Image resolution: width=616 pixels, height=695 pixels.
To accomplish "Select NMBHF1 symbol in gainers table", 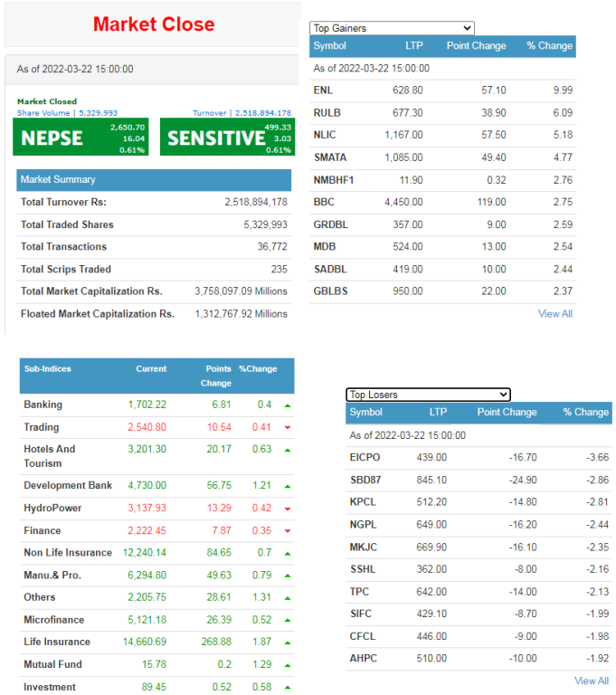I will (334, 180).
